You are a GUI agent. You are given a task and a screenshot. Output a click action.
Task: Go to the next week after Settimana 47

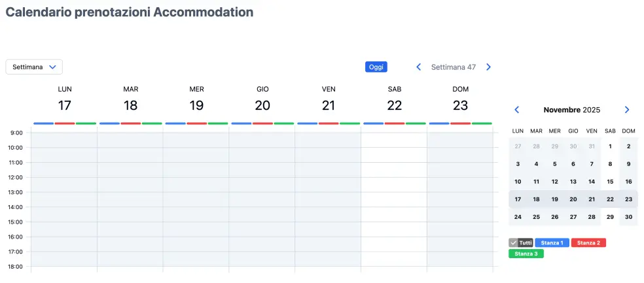point(488,67)
